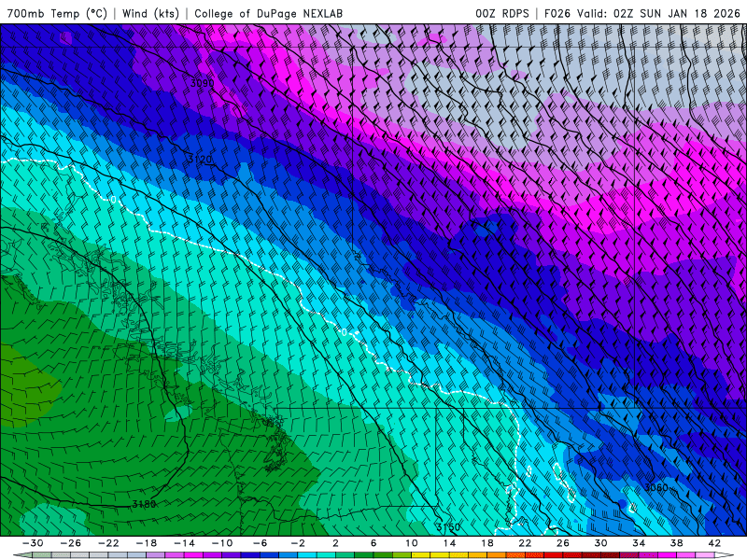This screenshot has width=747, height=560.
Task: Click the 3120 height contour label
Action: pos(200,159)
